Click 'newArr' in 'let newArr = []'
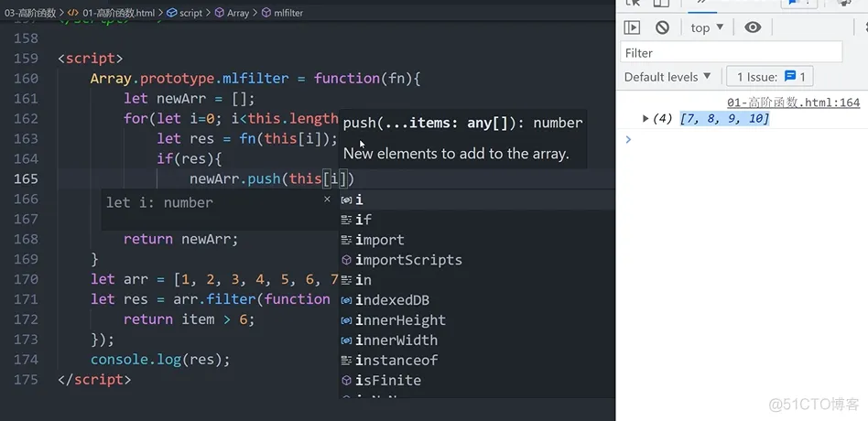Screen dimensions: 868x421 pyautogui.click(x=181, y=99)
